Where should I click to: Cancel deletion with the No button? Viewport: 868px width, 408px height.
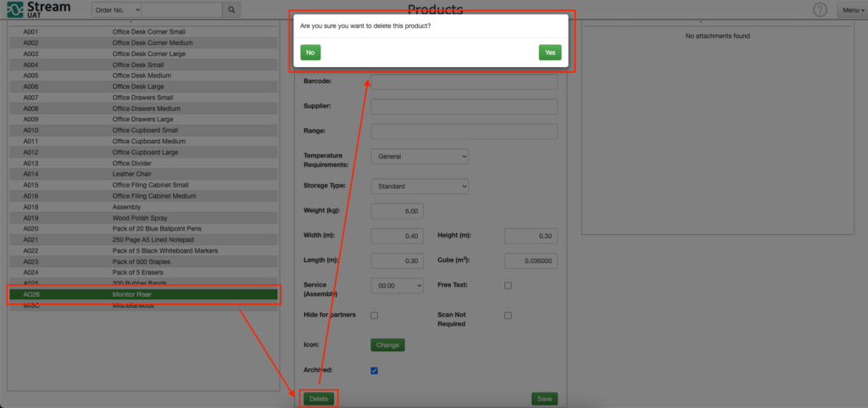tap(310, 53)
